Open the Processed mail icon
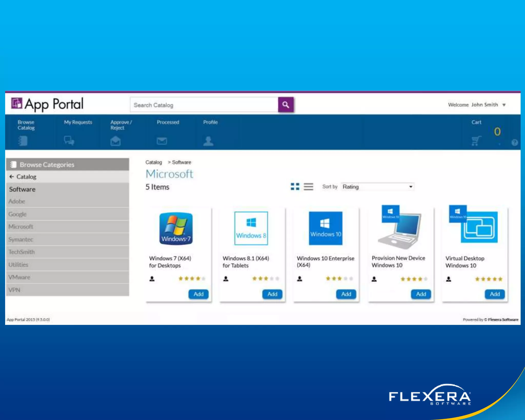Screen dimensions: 525x420 [x=162, y=141]
